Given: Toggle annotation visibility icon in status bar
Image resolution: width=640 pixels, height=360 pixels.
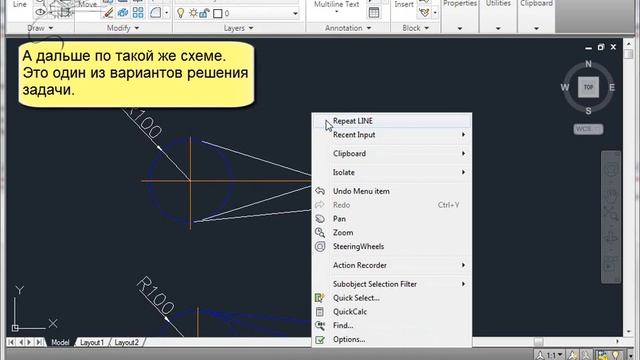Looking at the screenshot, I should tap(574, 355).
